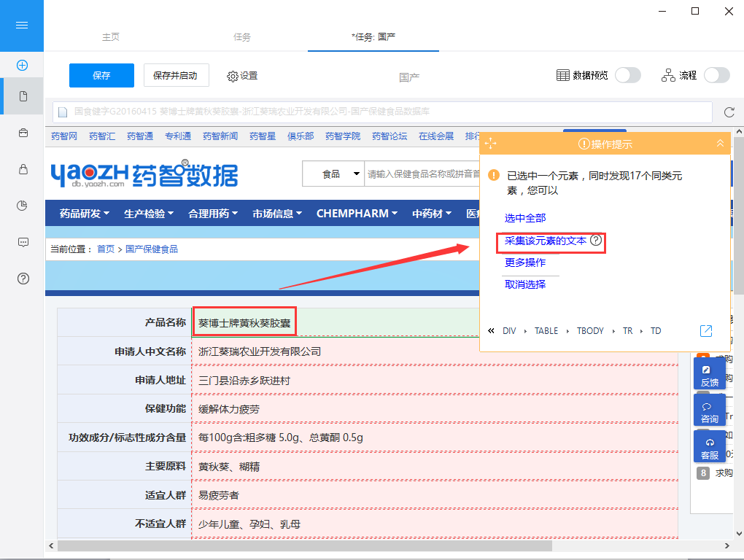The image size is (744, 560).
Task: Click the double-left arrow before DIV
Action: [491, 331]
